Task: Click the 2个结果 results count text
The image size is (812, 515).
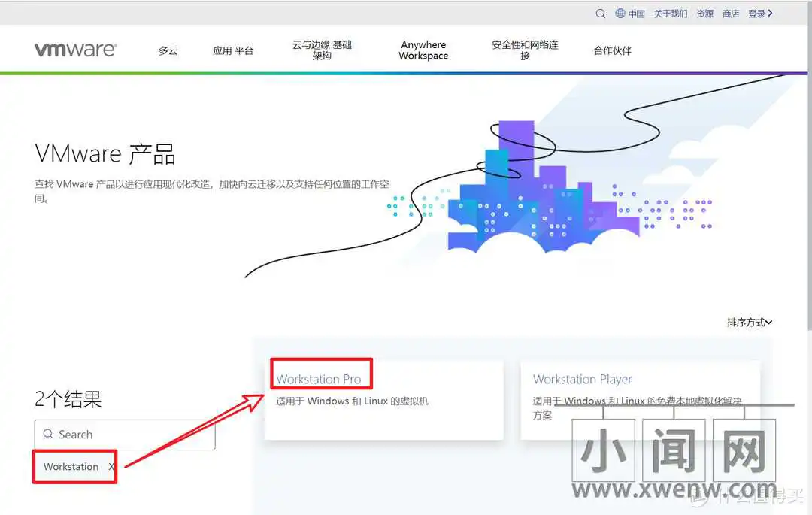Action: coord(68,399)
